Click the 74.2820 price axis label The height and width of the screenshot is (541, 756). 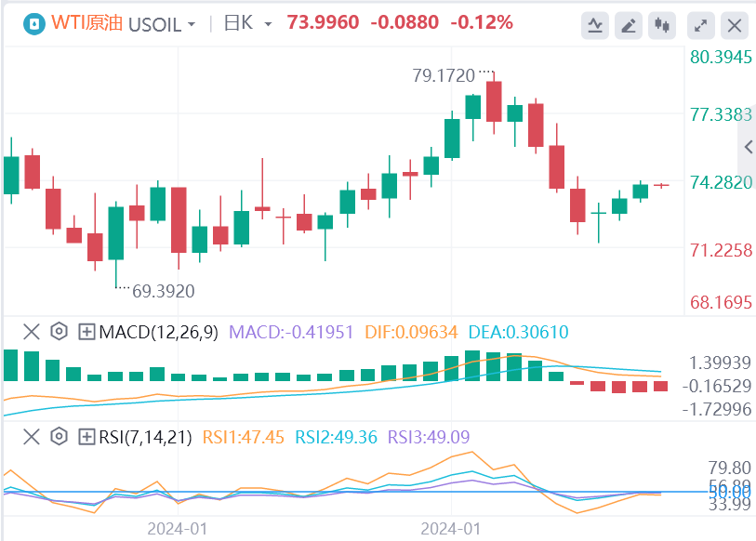coord(721,182)
